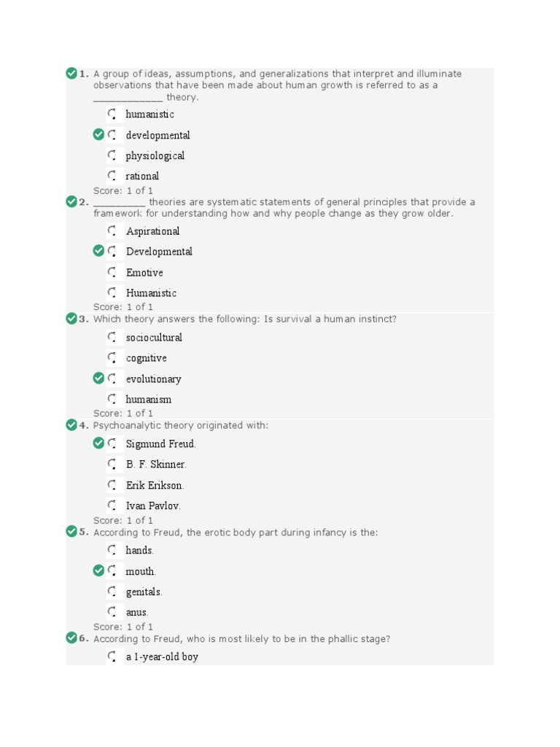Image resolution: width=560 pixels, height=747 pixels.
Task: Select the 'mouth' radio button
Action: pyautogui.click(x=112, y=570)
